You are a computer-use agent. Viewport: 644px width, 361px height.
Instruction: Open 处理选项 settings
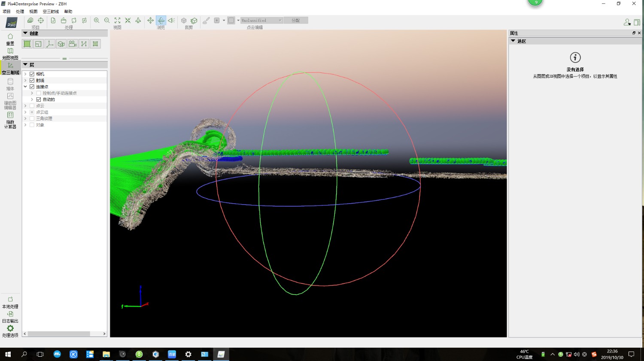tap(10, 331)
